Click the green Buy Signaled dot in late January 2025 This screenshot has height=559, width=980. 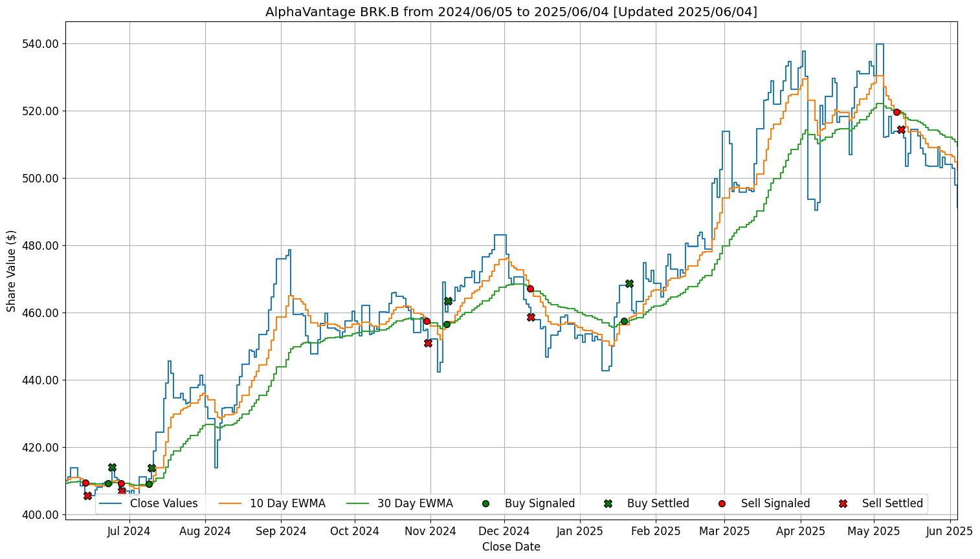[x=624, y=321]
